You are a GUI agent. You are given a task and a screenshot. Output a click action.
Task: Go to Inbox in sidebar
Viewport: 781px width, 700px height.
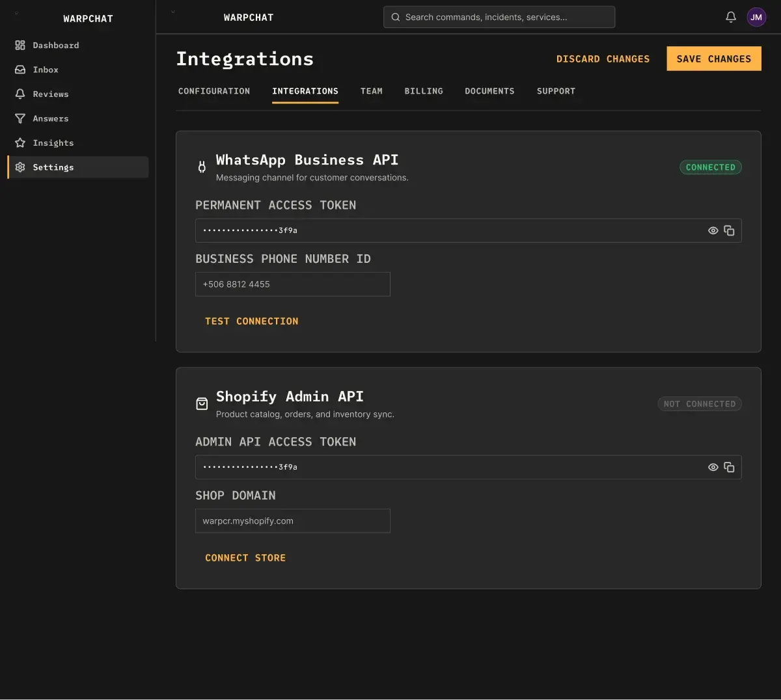pos(78,70)
